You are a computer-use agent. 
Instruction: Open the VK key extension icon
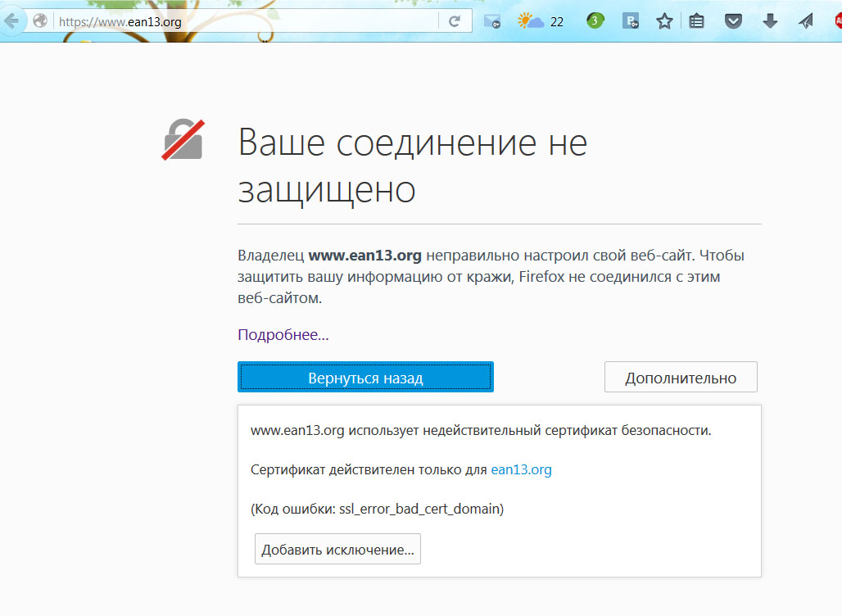(631, 21)
